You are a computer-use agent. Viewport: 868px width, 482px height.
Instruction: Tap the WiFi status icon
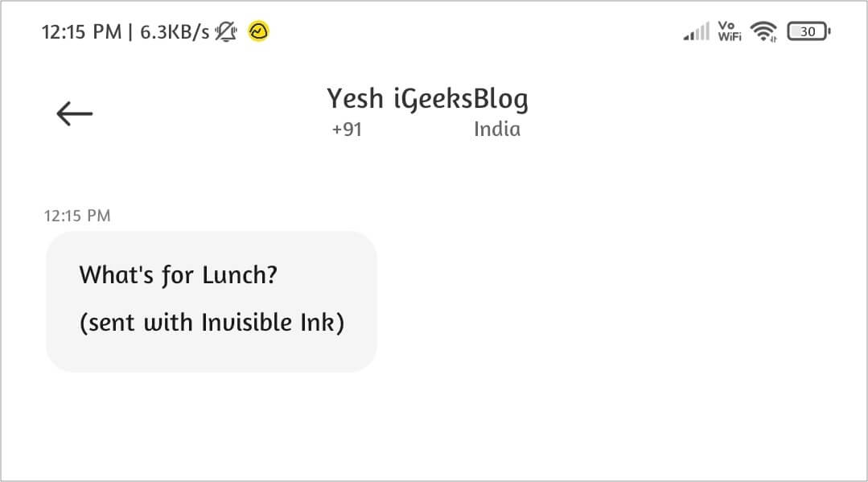pos(763,32)
